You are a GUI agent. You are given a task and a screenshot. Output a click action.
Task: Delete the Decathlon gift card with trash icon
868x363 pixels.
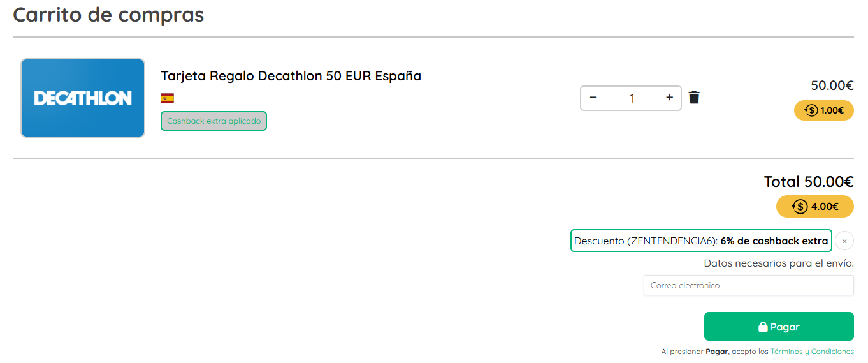(694, 98)
